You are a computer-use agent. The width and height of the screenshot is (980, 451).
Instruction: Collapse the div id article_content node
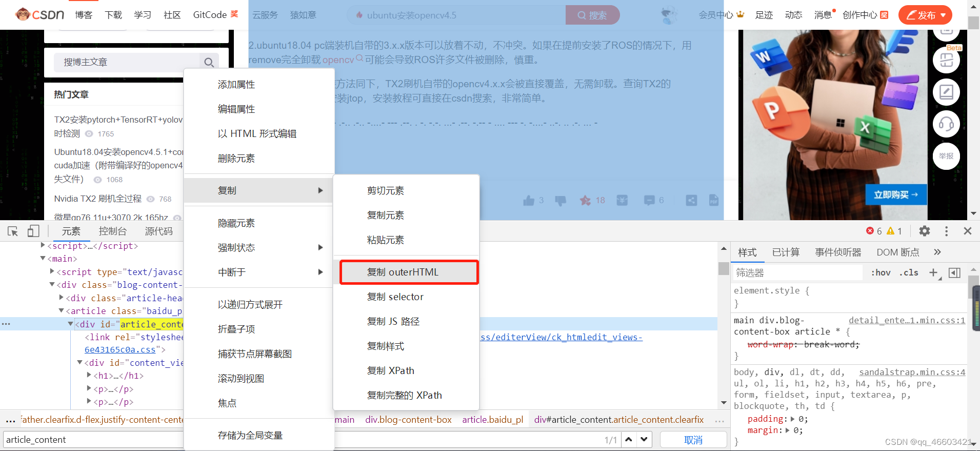71,324
